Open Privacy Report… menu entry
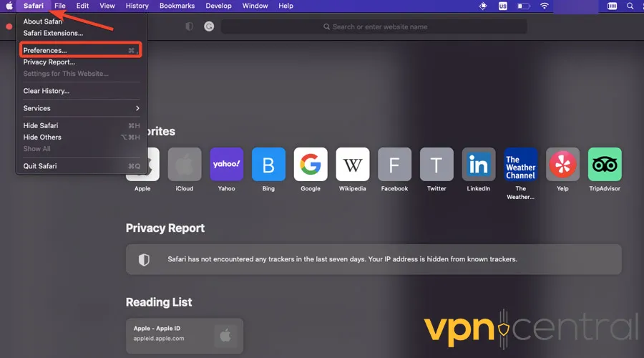 (80, 62)
